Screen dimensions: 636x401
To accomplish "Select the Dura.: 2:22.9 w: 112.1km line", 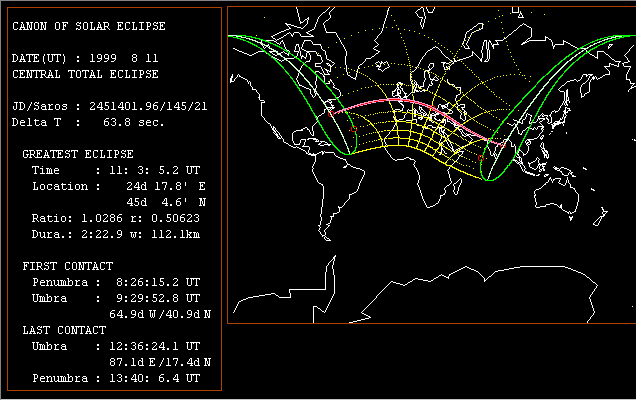I will coord(116,234).
